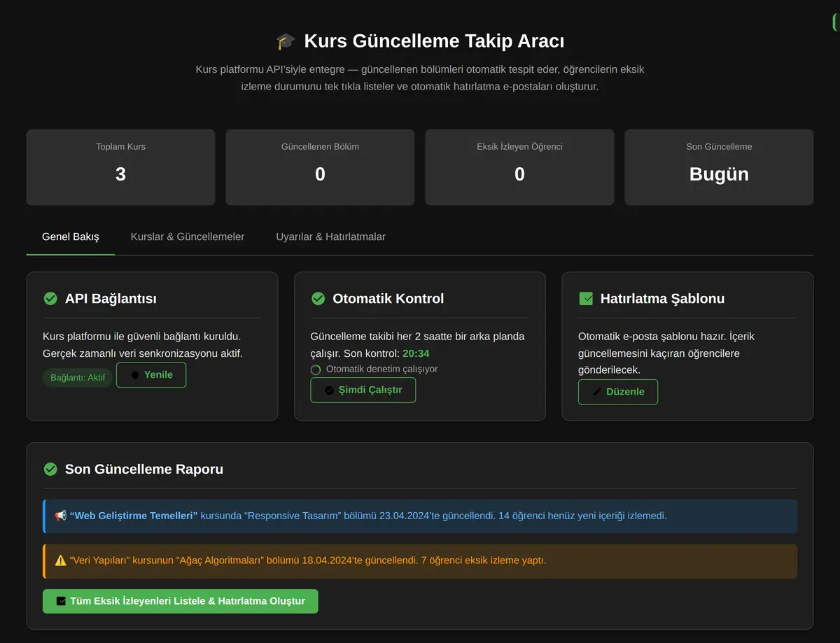Click the Otomatik denetim çalışıyor status text

coord(382,369)
